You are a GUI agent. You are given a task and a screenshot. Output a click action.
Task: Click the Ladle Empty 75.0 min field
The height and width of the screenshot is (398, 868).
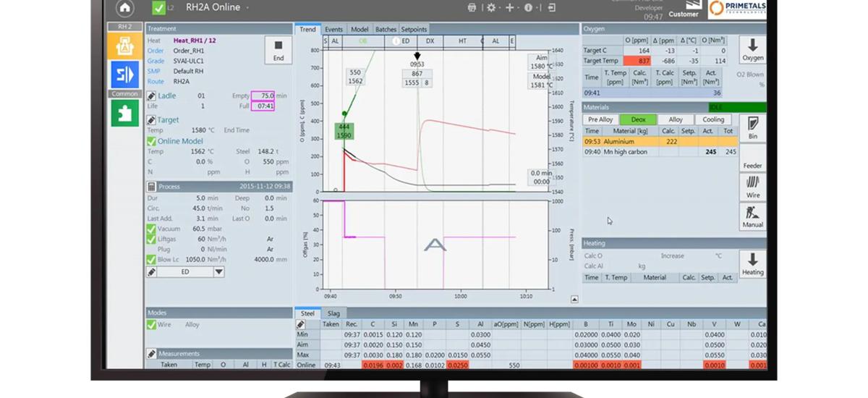coord(263,96)
